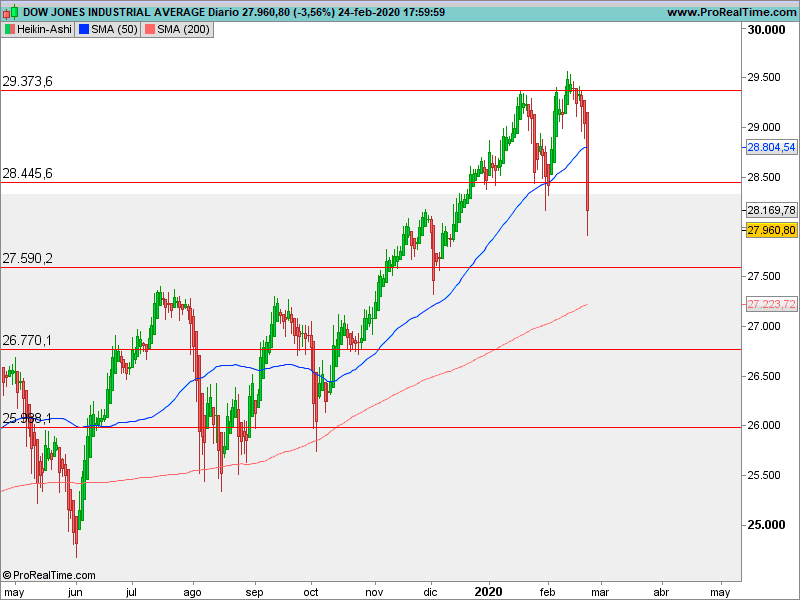Click the ago label on the time axis
This screenshot has height=600, width=800.
(192, 592)
